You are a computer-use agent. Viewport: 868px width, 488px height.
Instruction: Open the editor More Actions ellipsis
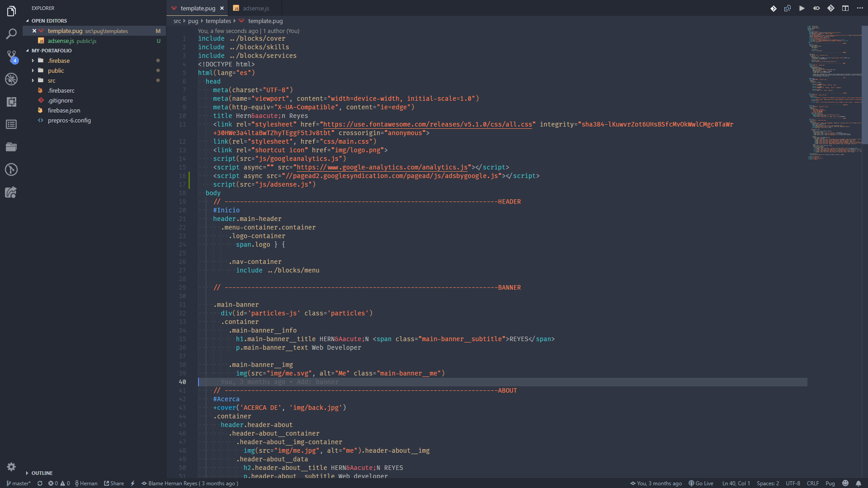(x=860, y=8)
